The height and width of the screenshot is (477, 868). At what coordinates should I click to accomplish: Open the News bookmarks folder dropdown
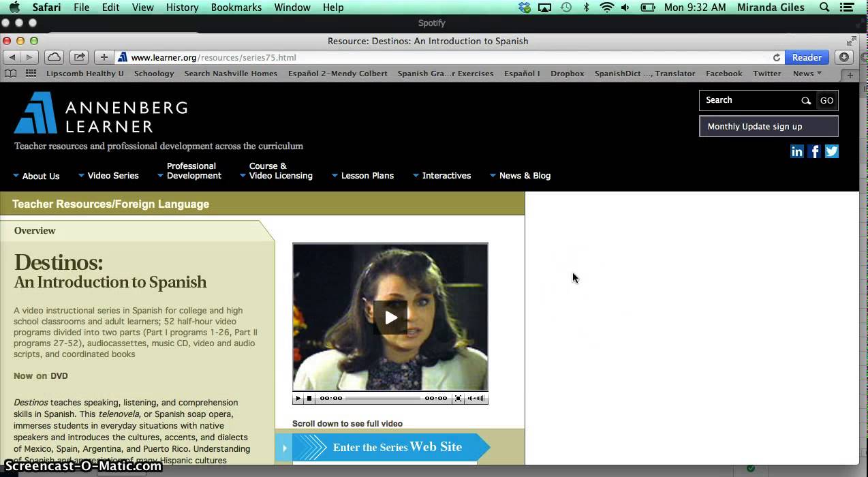(x=807, y=74)
